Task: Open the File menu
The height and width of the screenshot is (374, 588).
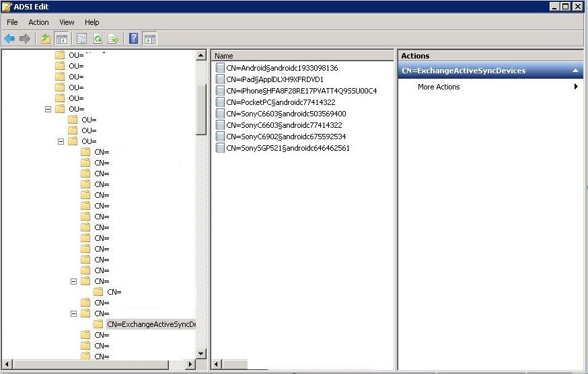Action: click(x=12, y=22)
